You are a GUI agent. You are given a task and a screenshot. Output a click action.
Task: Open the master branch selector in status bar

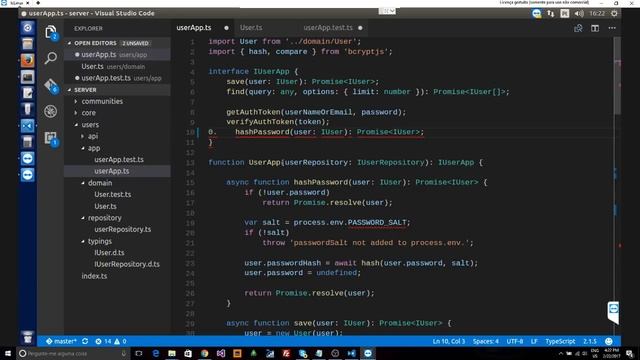(61, 341)
